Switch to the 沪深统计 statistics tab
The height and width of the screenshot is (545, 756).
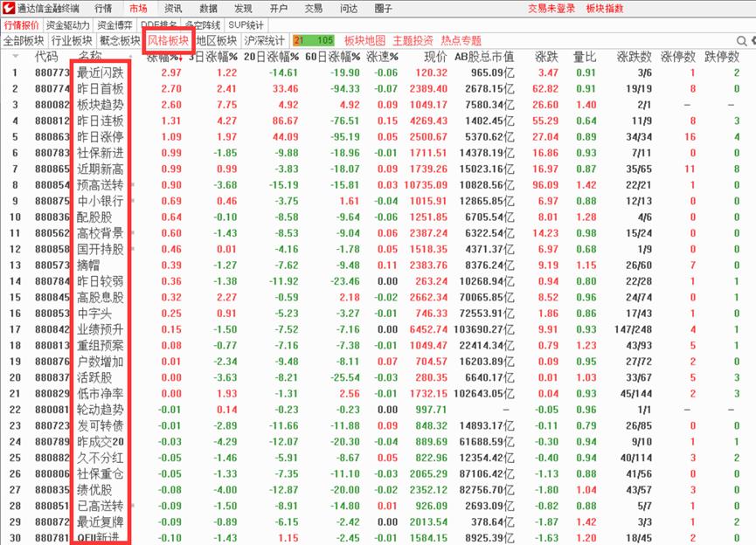pos(264,40)
